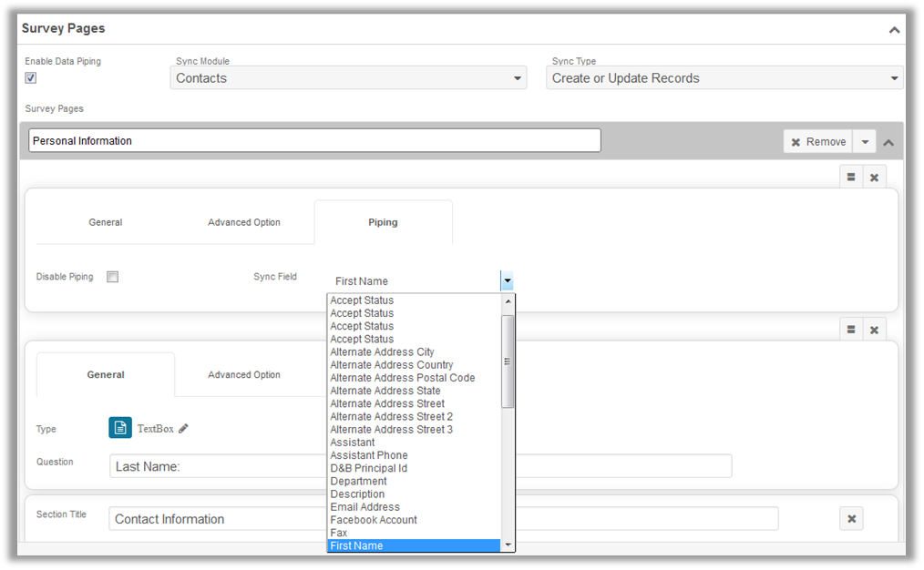The image size is (924, 570).
Task: Click the first question's reorder handle icon
Action: [x=851, y=178]
